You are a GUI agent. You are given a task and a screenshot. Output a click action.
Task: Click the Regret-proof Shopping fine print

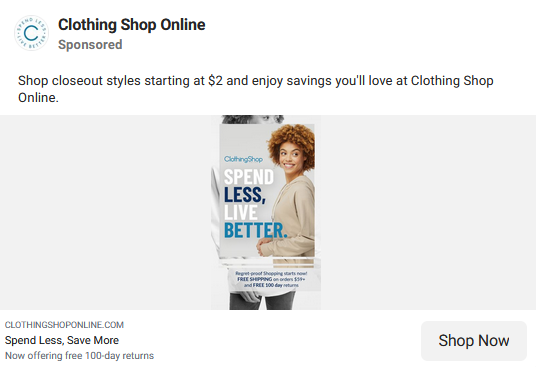pyautogui.click(x=271, y=273)
